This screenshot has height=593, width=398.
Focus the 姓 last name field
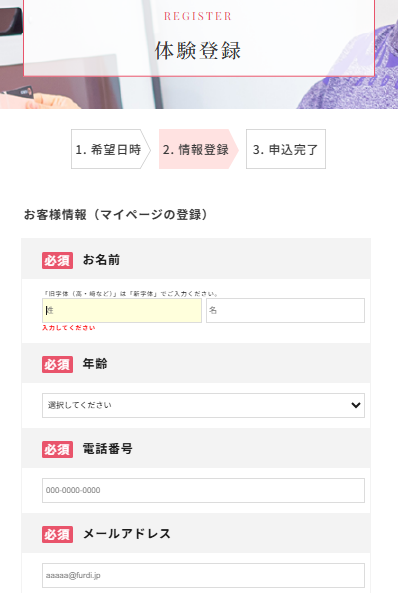122,310
